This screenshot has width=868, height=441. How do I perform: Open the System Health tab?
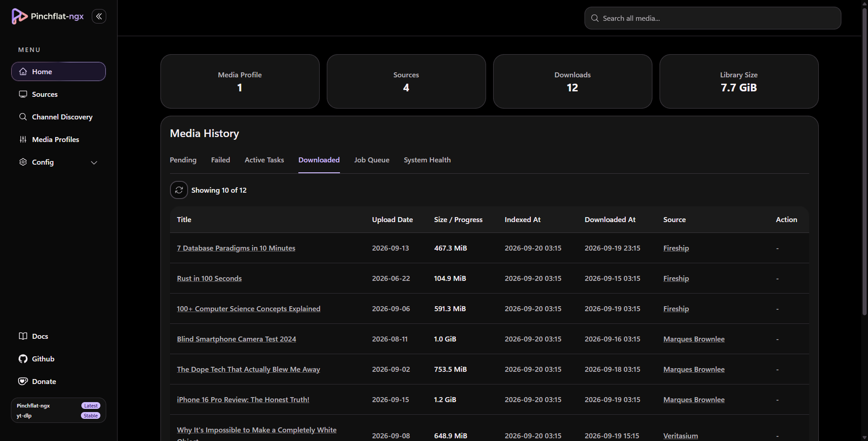[427, 160]
